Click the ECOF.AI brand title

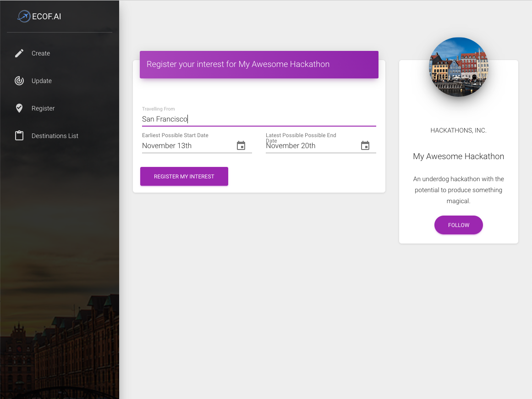pyautogui.click(x=46, y=17)
